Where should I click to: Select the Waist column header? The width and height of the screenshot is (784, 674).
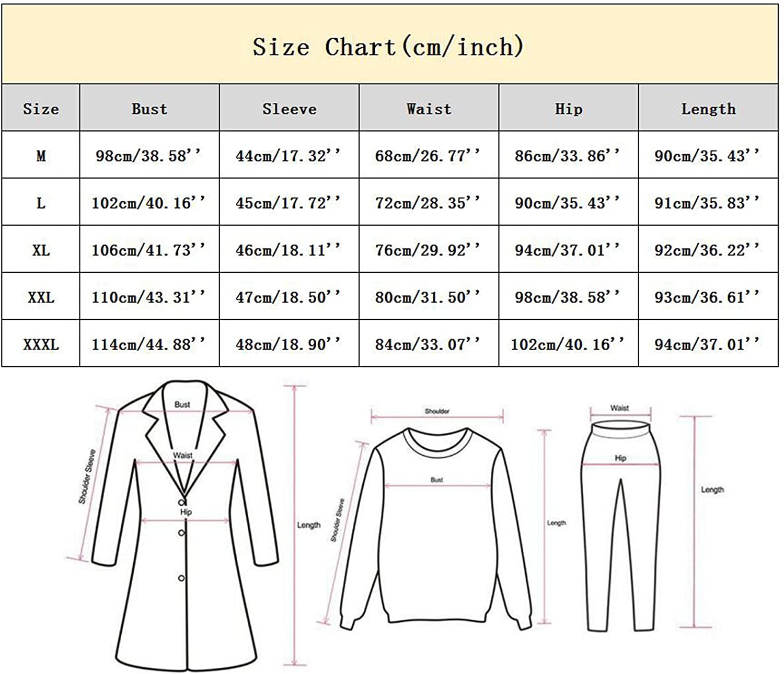[429, 109]
